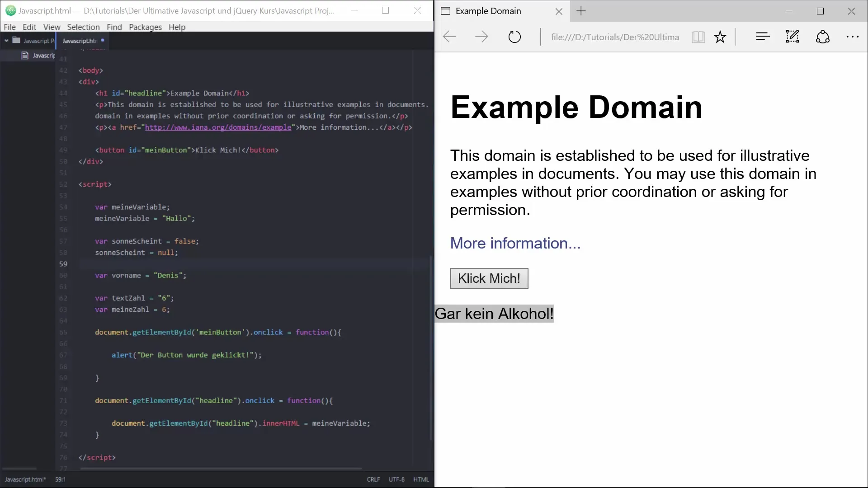Click the iana.org URL in code
Viewport: 868px width, 488px height.
coord(218,127)
